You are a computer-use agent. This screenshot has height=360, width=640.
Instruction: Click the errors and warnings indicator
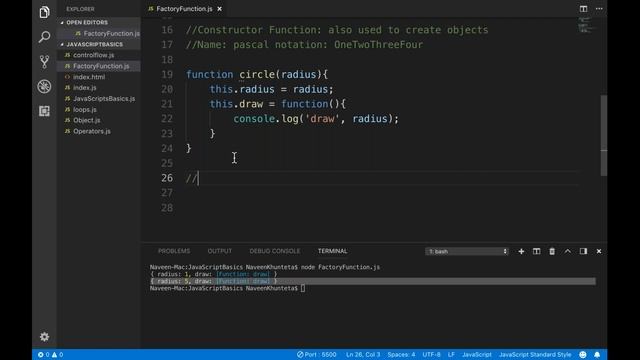coord(51,355)
